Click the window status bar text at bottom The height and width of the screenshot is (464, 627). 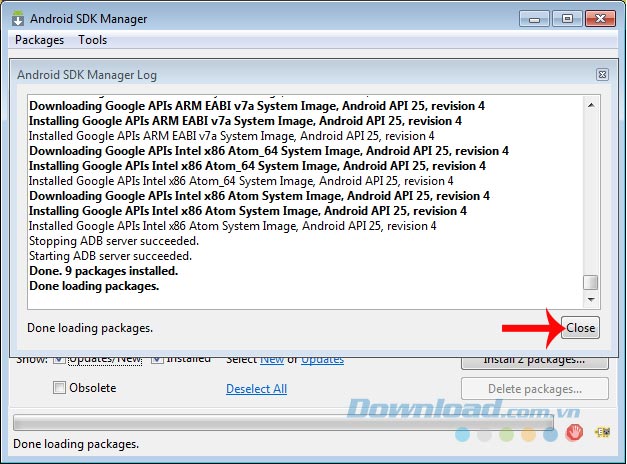[76, 444]
